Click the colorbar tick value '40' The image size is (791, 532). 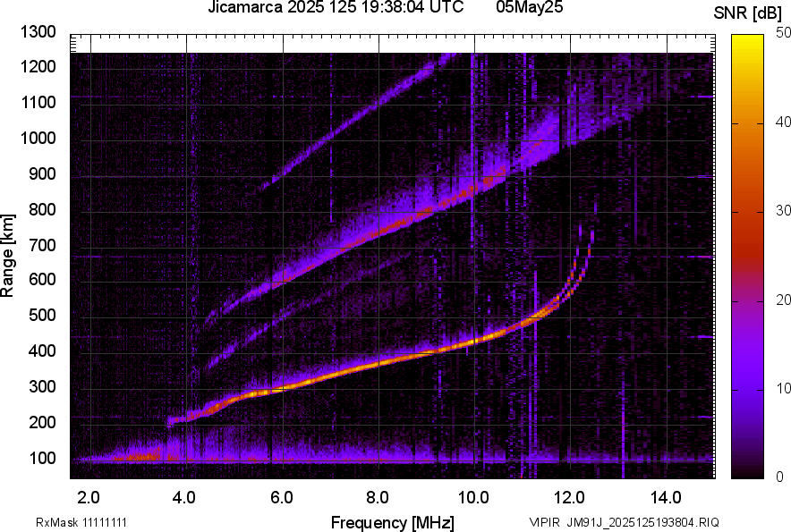pyautogui.click(x=783, y=122)
